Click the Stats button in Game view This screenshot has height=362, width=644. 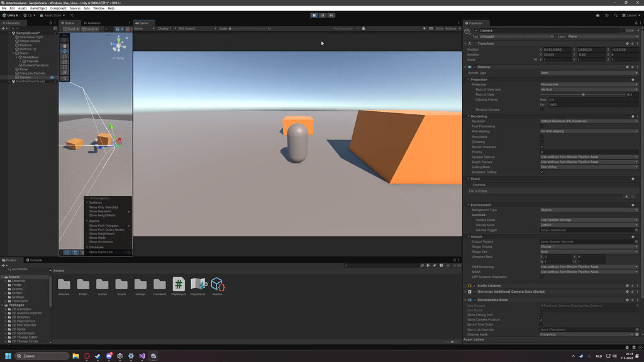click(440, 28)
